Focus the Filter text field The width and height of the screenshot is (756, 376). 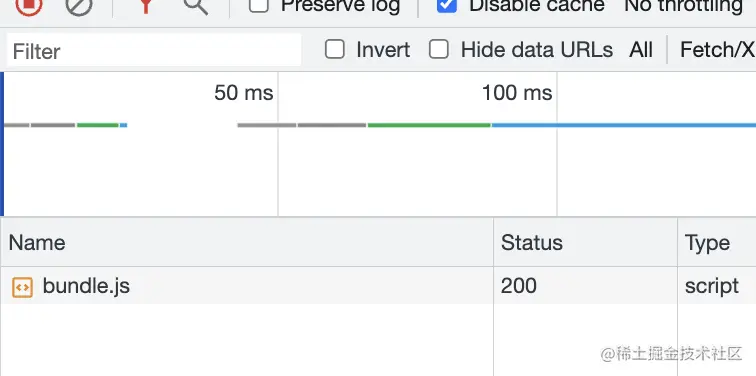(154, 50)
